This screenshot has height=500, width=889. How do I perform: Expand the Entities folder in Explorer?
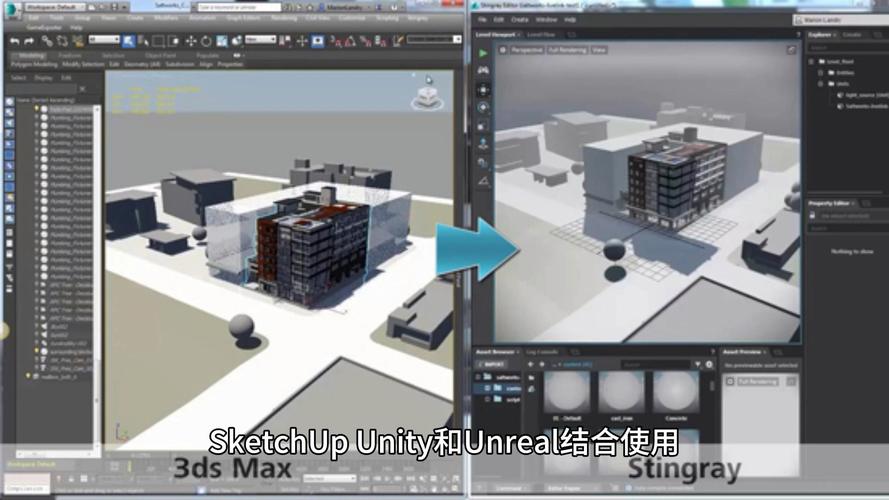(x=820, y=73)
